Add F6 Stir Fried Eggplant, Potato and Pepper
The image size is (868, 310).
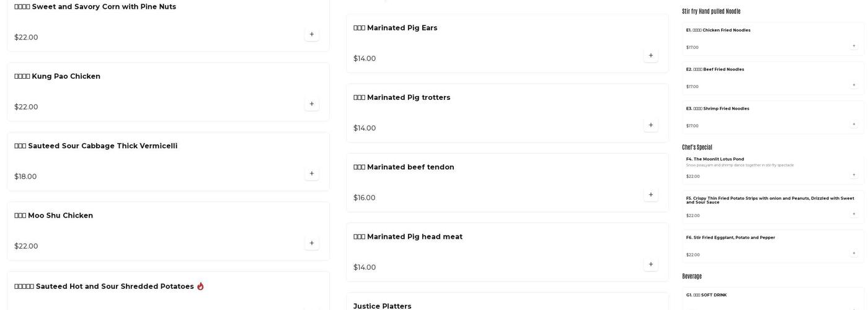tap(854, 253)
